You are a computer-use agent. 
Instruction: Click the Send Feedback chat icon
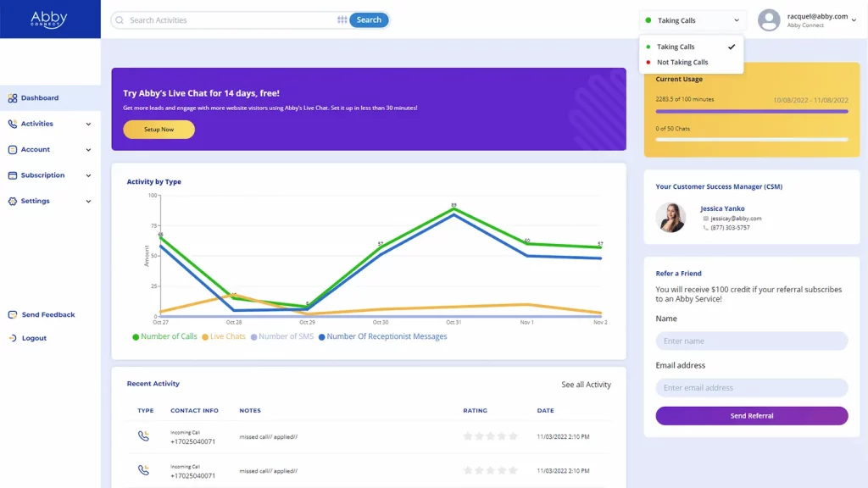(x=13, y=314)
